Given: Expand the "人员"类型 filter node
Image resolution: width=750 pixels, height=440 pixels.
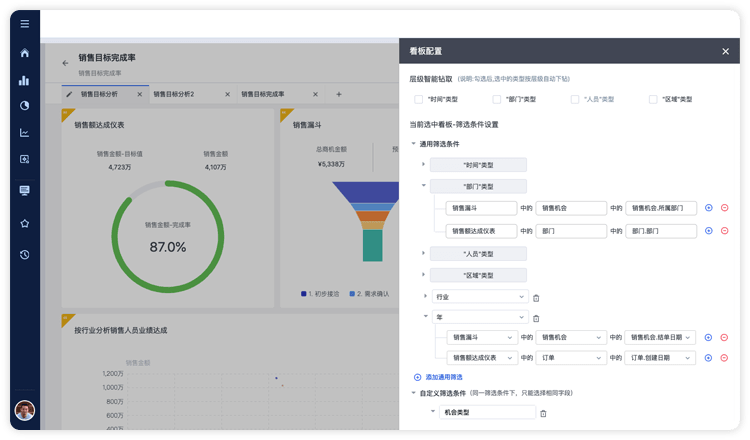Looking at the screenshot, I should (423, 253).
